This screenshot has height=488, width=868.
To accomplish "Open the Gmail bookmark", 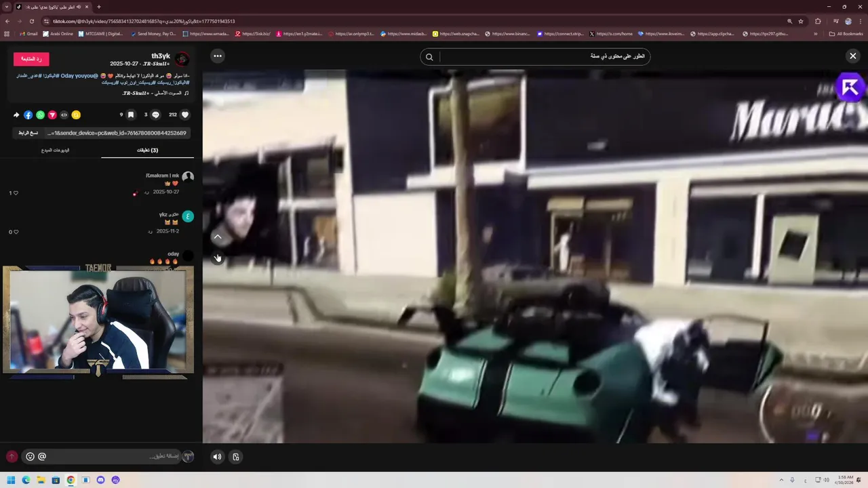I will coord(29,34).
